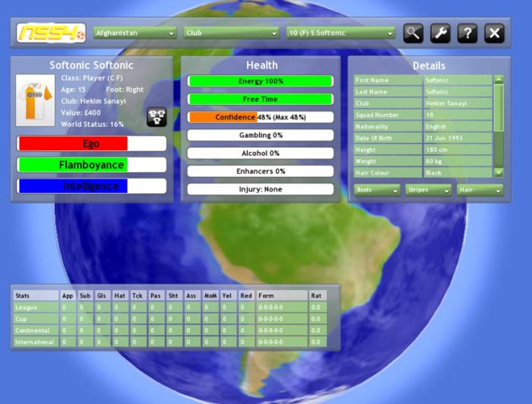Click the Free Time bar

260,99
